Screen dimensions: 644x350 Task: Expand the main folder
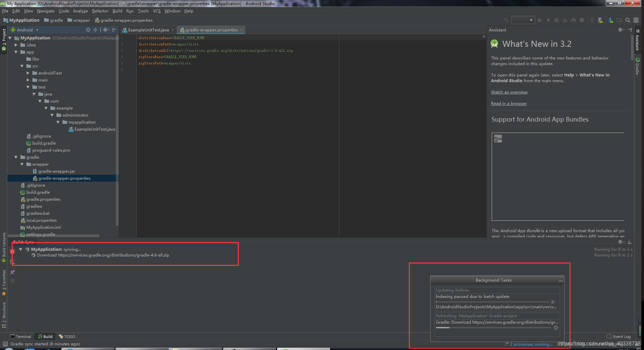coord(28,80)
